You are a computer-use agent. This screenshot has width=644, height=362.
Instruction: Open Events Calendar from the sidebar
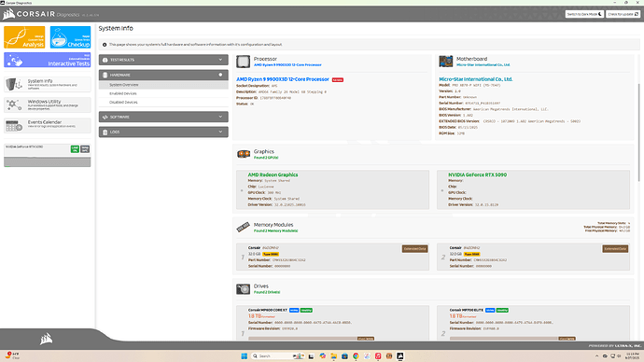coord(48,125)
